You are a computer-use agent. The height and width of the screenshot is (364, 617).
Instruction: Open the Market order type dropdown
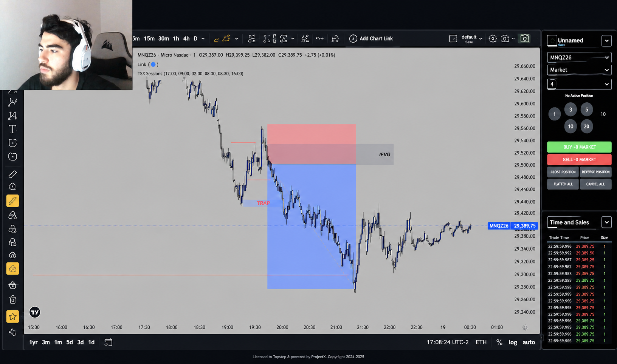579,70
